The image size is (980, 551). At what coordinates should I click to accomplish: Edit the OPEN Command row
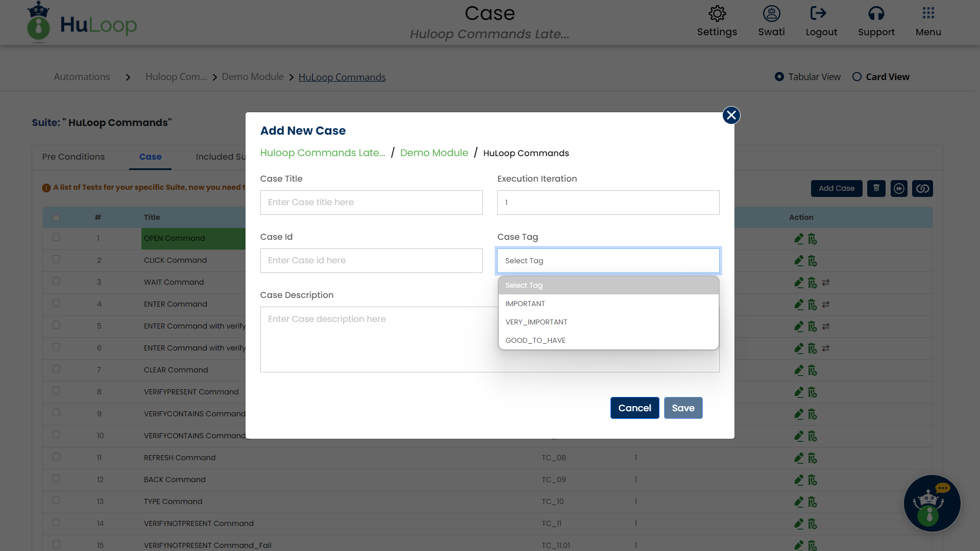click(799, 238)
